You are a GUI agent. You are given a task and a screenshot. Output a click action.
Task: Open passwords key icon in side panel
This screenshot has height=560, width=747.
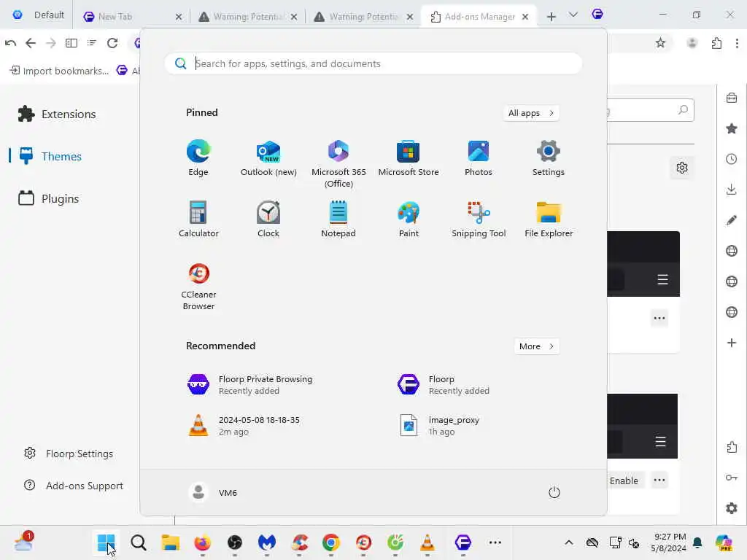[732, 478]
